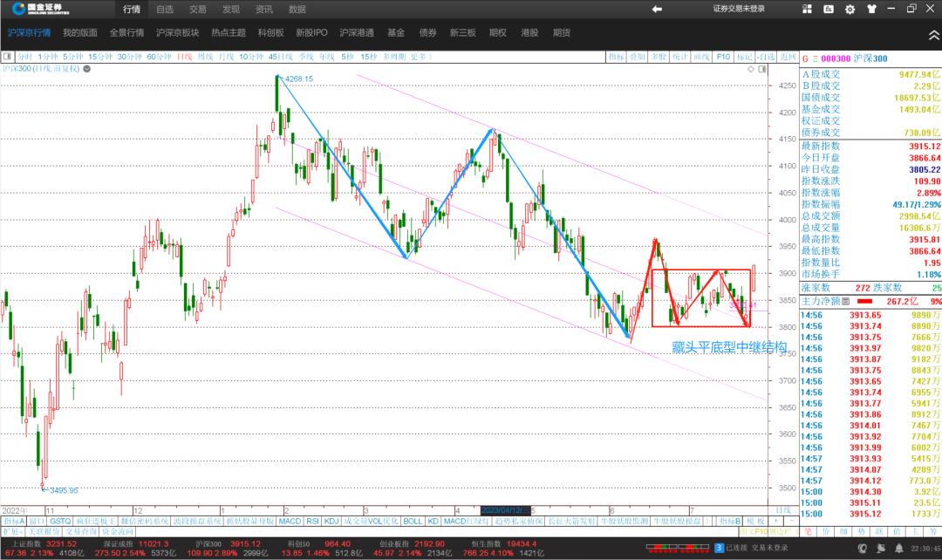Click the back arrow in the title bar
942x560 pixels.
(x=657, y=9)
